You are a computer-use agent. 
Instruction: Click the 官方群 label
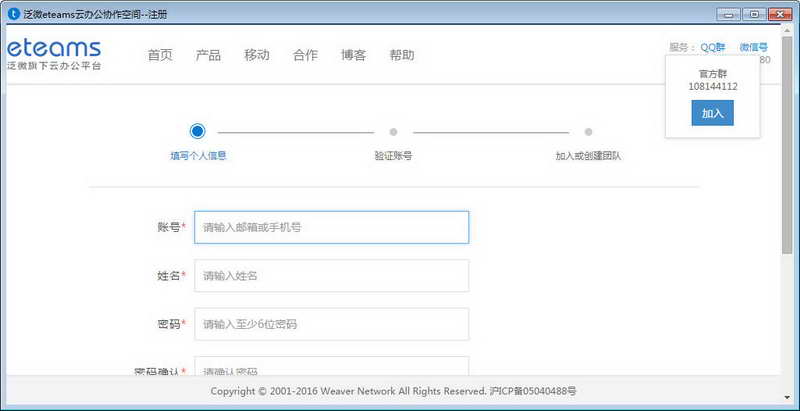click(713, 74)
